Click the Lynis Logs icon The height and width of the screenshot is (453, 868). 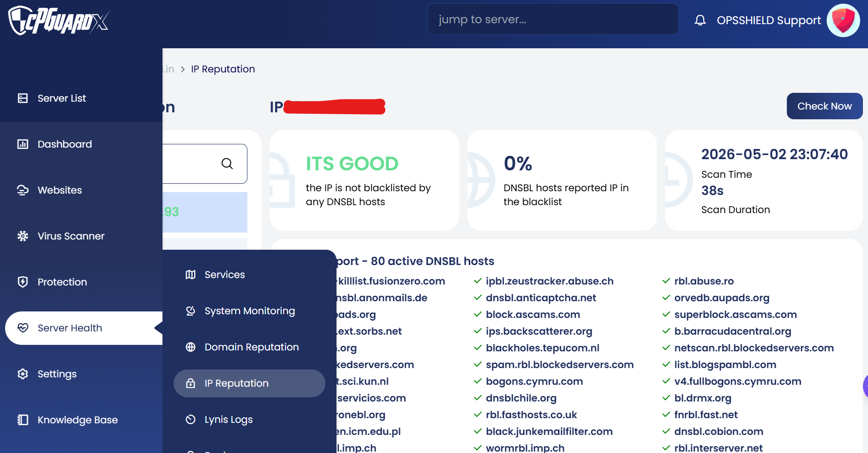click(190, 419)
